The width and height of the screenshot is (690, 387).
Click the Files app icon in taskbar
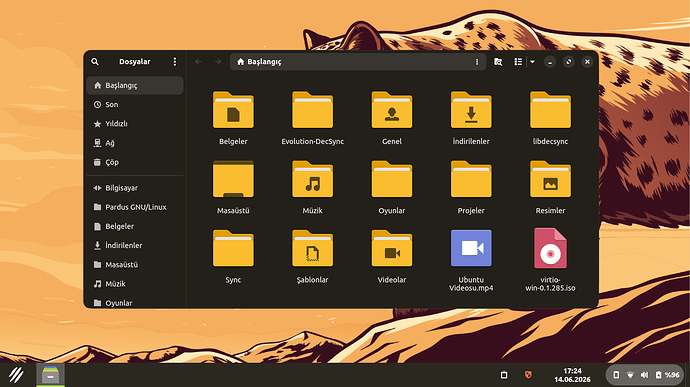51,375
